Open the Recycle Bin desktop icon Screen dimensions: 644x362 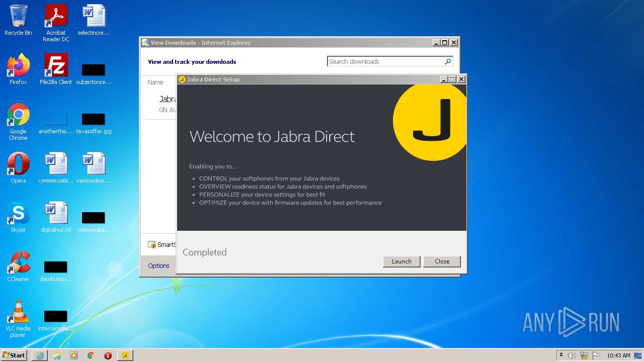(x=18, y=21)
